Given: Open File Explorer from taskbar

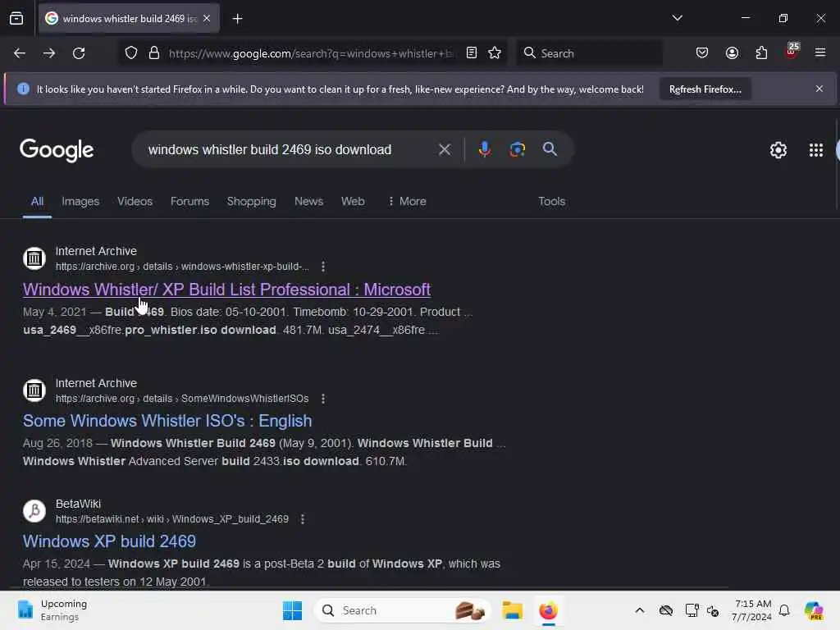Looking at the screenshot, I should pyautogui.click(x=512, y=610).
